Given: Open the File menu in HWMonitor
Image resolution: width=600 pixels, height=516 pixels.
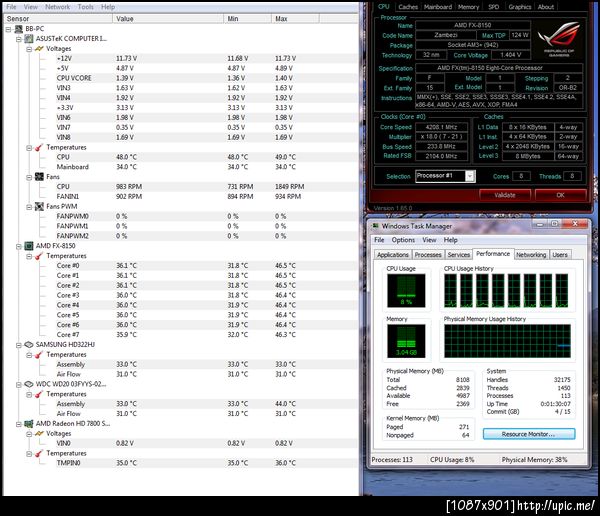Looking at the screenshot, I should pyautogui.click(x=11, y=7).
